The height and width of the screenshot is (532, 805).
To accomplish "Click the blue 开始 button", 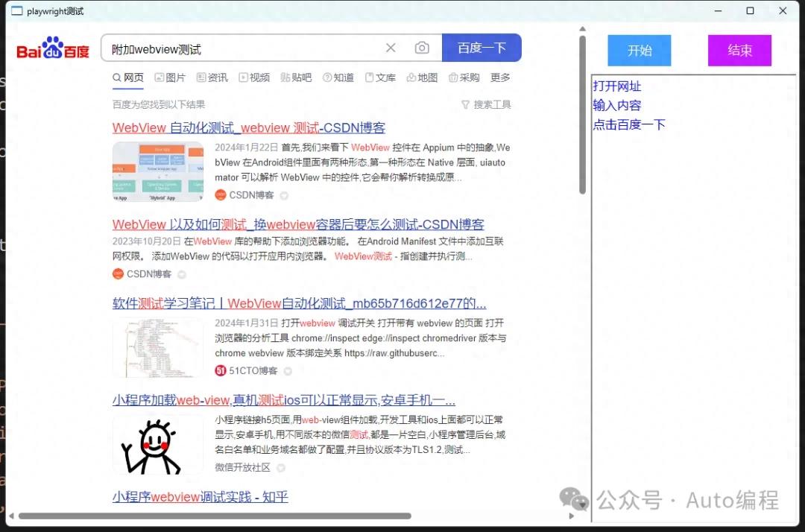I will click(640, 50).
